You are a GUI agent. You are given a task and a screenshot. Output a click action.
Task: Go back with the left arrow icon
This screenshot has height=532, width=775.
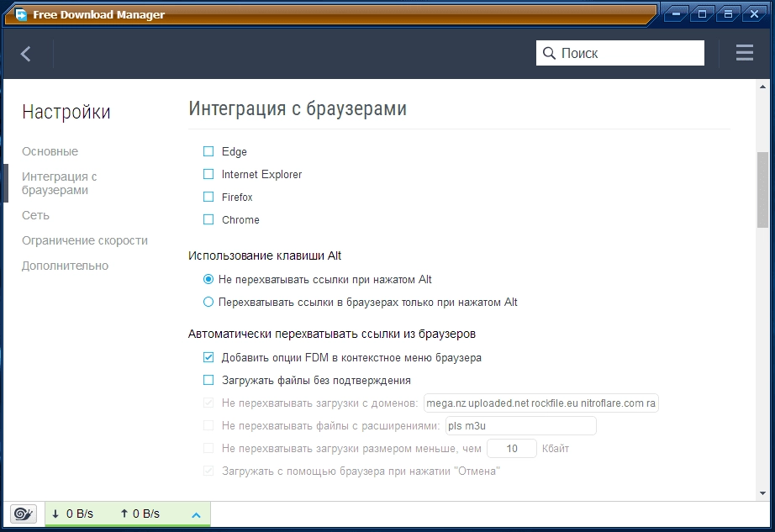26,53
